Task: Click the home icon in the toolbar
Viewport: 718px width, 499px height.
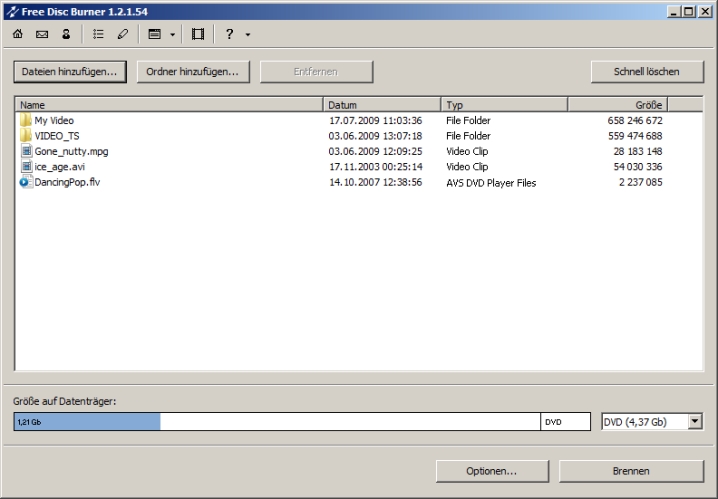Action: (18, 34)
